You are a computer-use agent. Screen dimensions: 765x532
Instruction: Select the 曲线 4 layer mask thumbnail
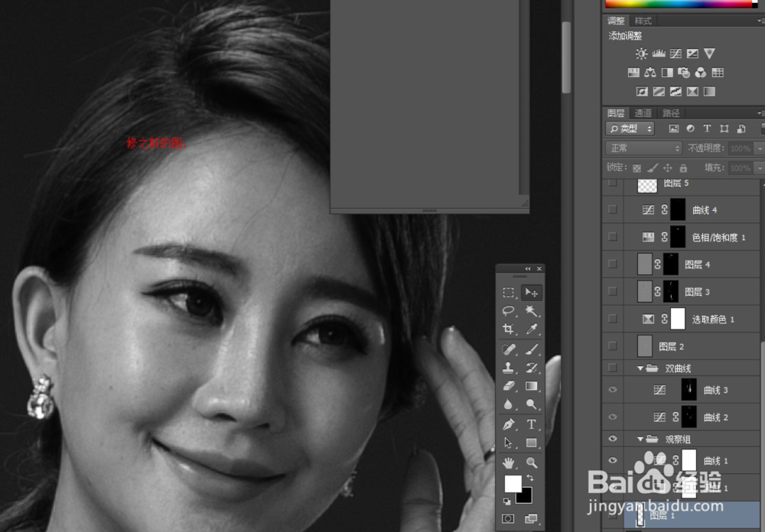tap(678, 209)
